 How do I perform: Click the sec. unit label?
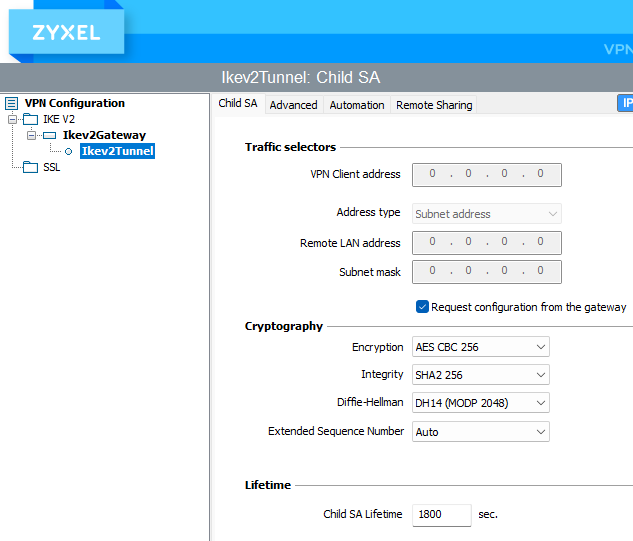[488, 514]
